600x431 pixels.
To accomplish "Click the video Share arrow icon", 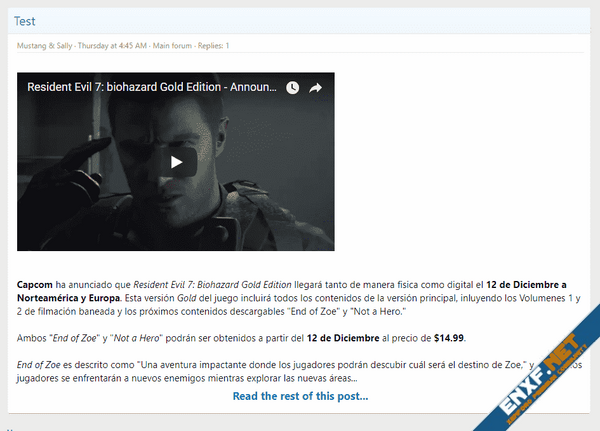I will pos(316,88).
